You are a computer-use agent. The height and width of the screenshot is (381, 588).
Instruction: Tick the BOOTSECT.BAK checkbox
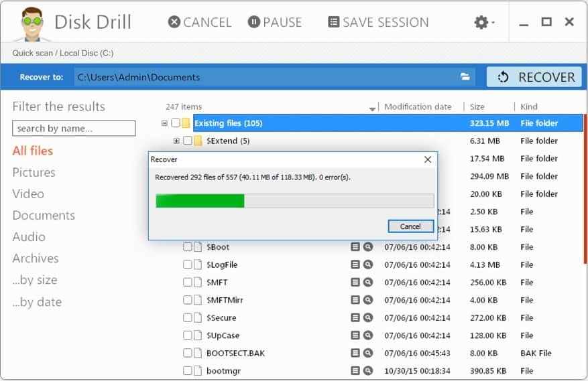188,353
